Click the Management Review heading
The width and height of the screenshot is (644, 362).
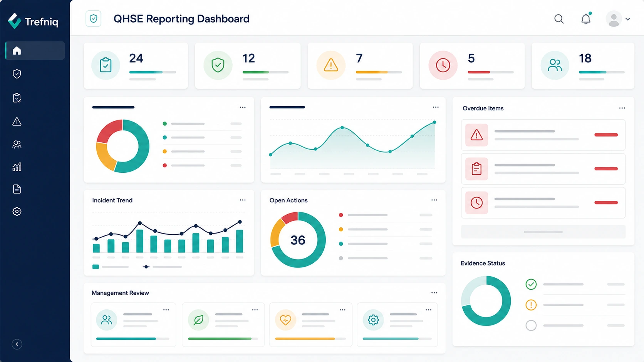[120, 293]
